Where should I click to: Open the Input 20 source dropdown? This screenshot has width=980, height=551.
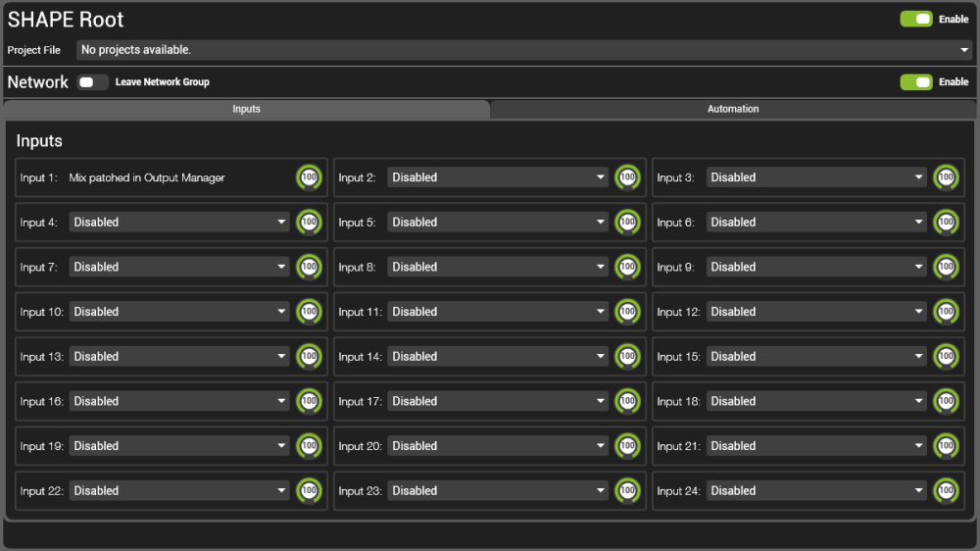pos(499,446)
